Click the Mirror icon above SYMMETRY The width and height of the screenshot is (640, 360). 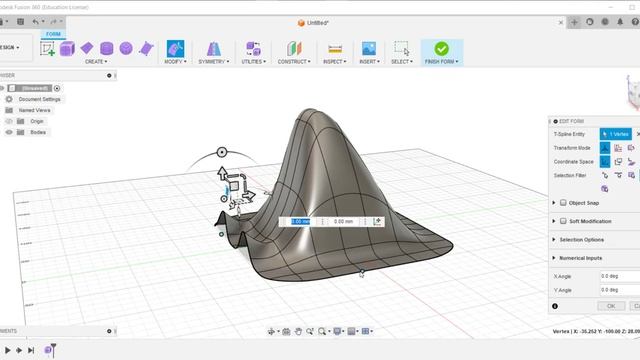tap(213, 49)
